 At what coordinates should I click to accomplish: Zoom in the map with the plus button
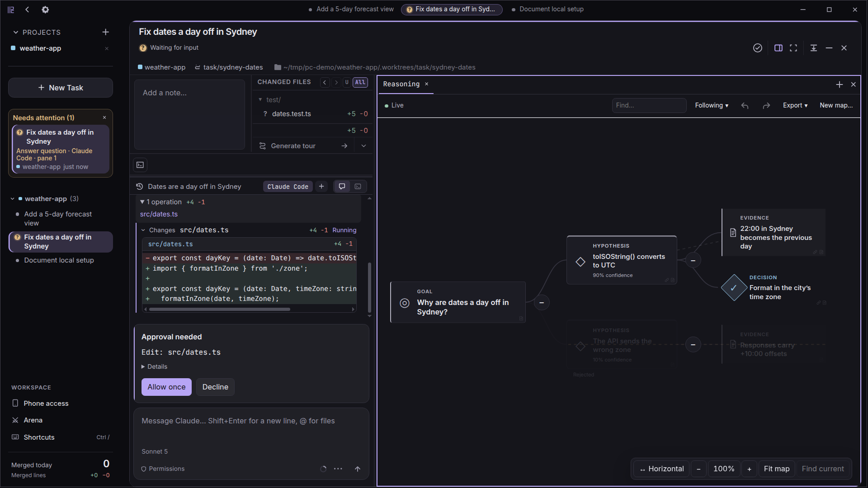click(749, 469)
